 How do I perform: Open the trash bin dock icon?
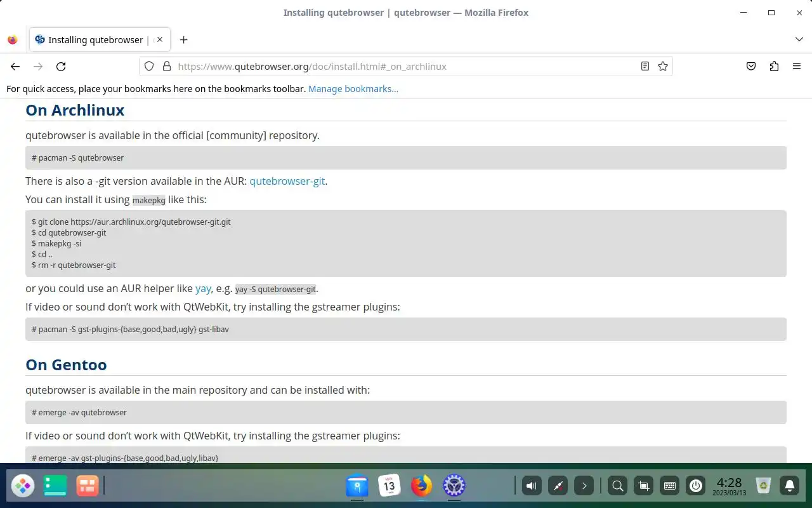tap(763, 486)
